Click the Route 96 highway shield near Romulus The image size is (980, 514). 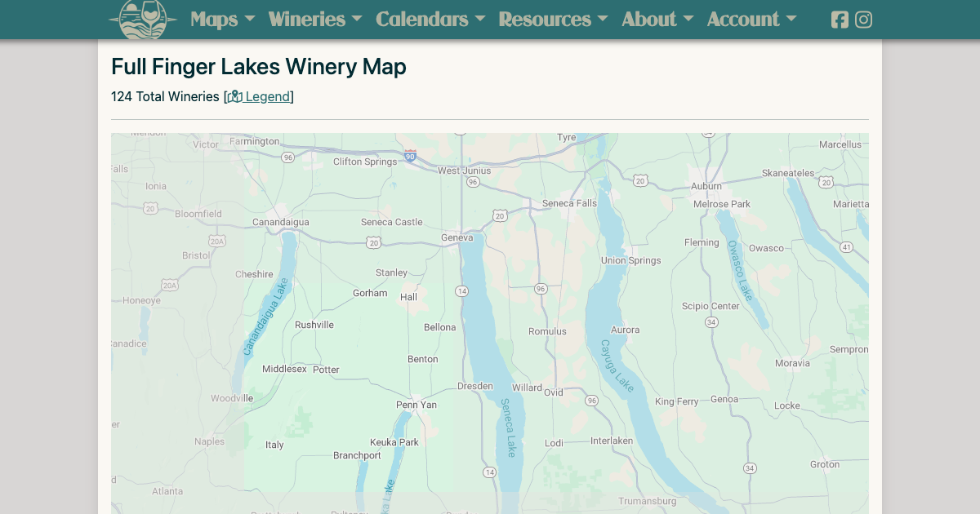540,288
